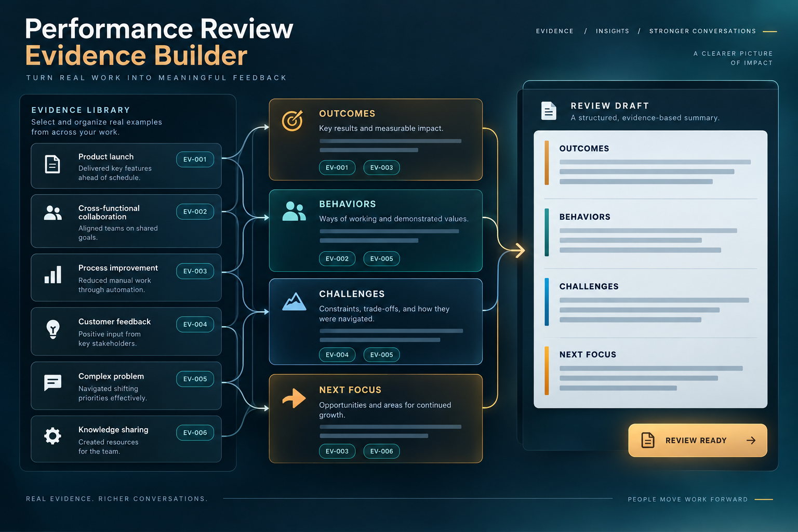Click the Outcomes target icon
Image resolution: width=798 pixels, height=532 pixels.
[292, 121]
